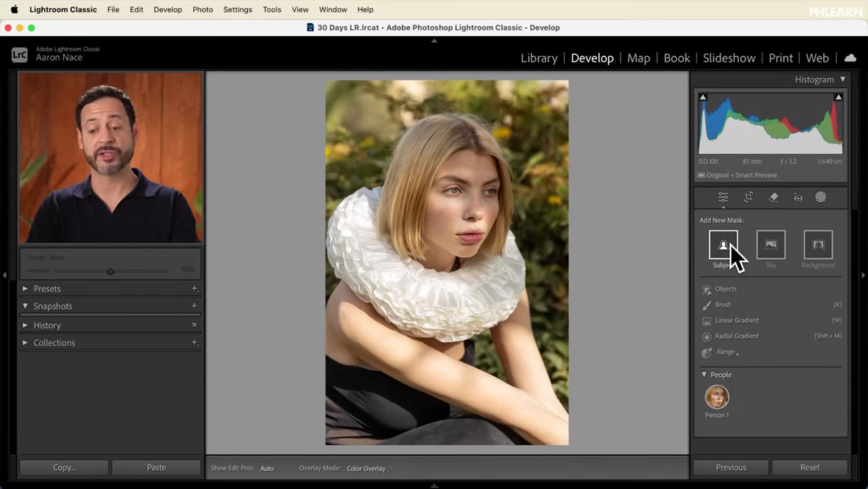Viewport: 868px width, 489px height.
Task: Create a new snapshot with plus icon
Action: pos(195,306)
